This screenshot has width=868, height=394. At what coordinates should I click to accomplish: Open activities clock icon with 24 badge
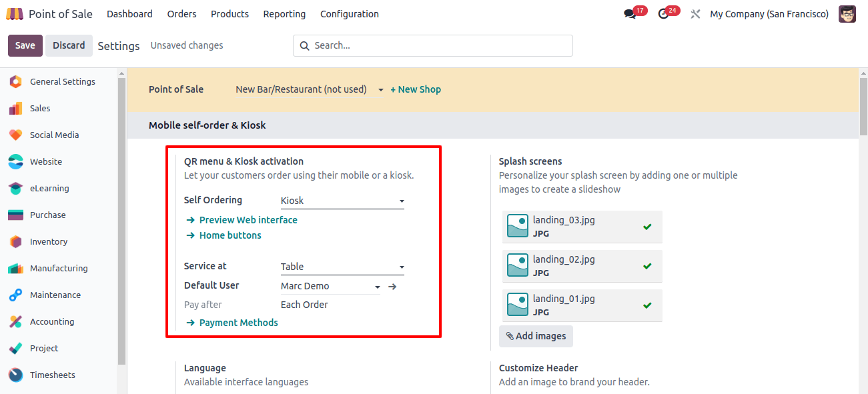[x=663, y=14]
